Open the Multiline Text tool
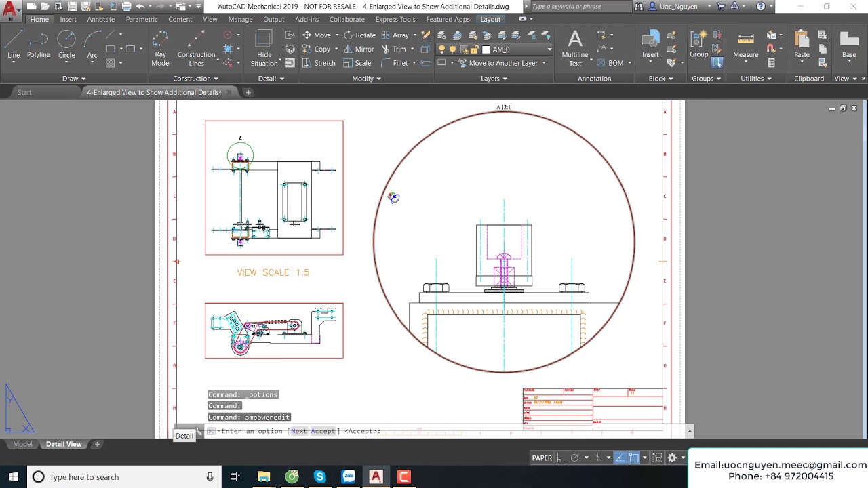 (575, 48)
